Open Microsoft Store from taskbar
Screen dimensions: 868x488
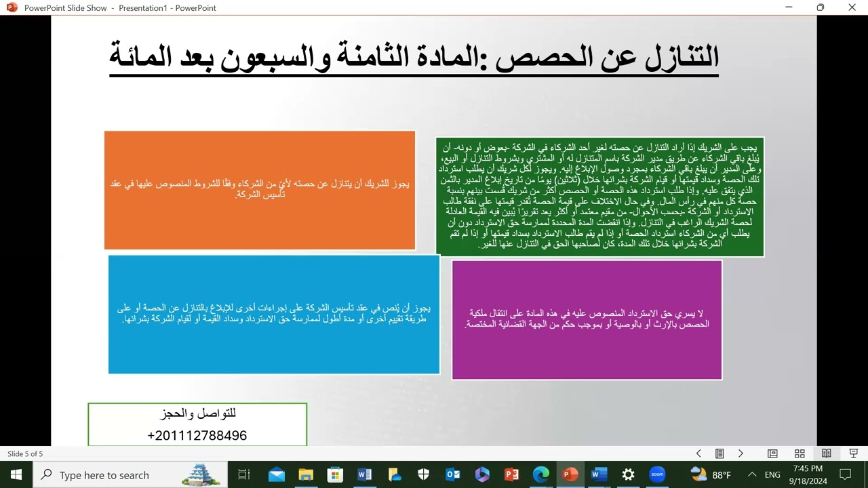(x=335, y=474)
